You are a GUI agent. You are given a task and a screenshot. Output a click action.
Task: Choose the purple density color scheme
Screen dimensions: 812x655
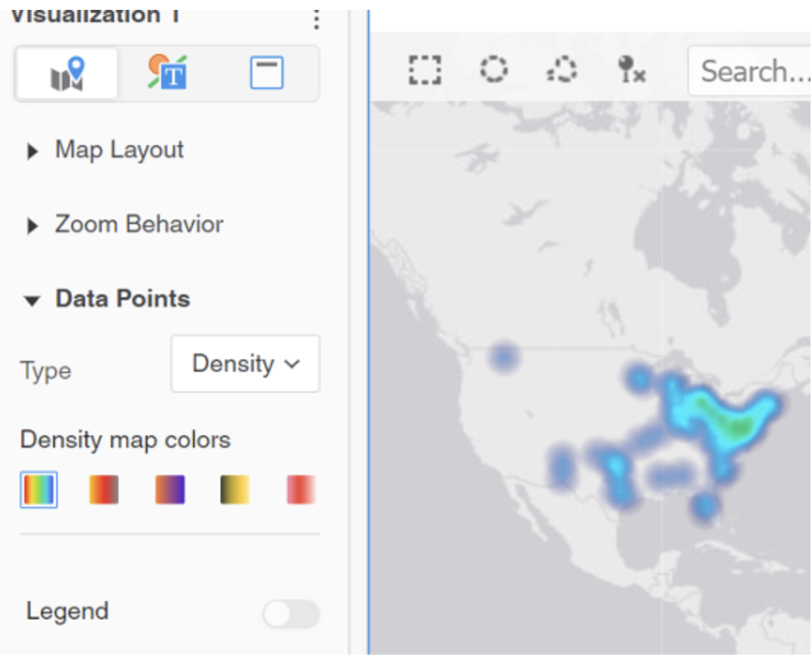point(169,489)
